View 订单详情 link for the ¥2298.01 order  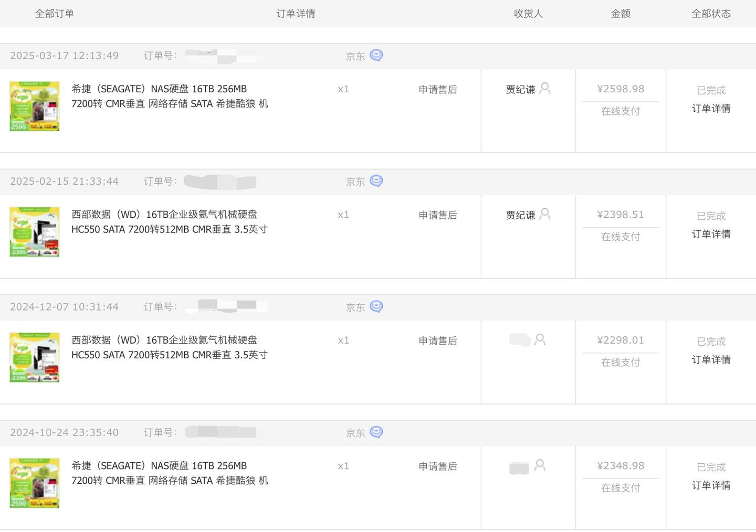click(711, 360)
